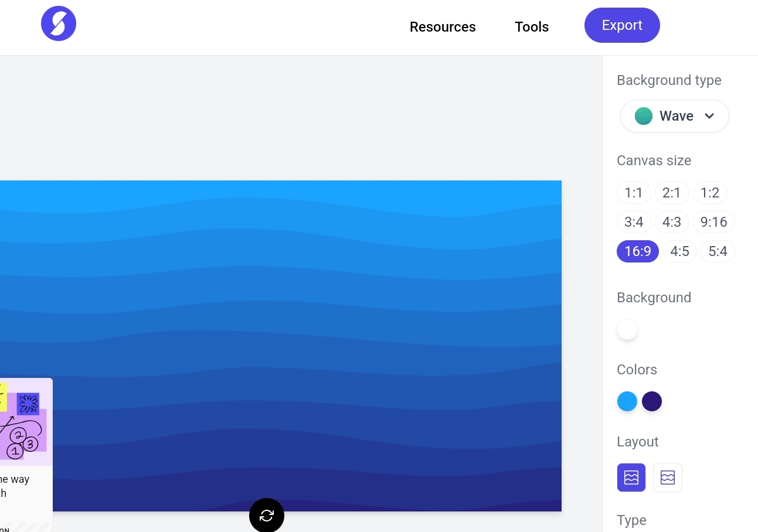The width and height of the screenshot is (758, 532).
Task: Click the app logo icon
Action: click(59, 23)
